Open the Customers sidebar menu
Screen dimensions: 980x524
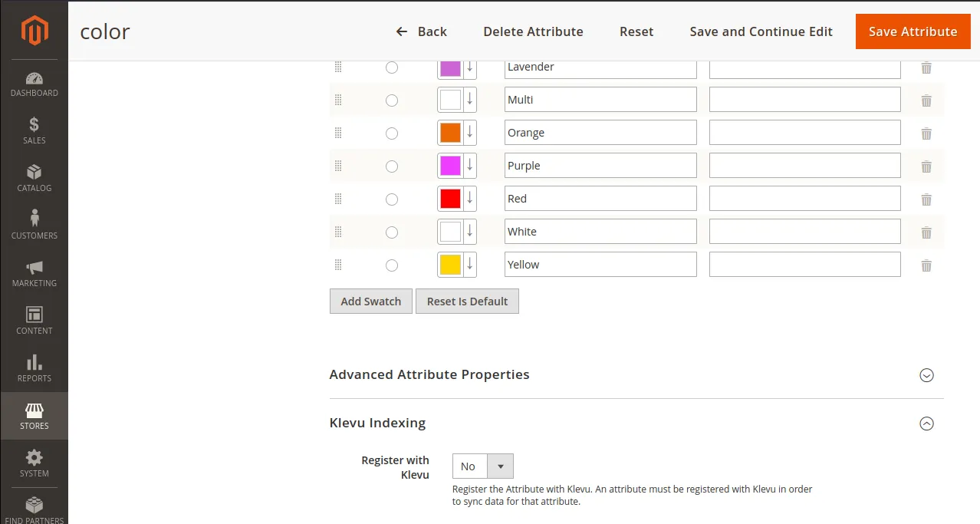point(35,226)
